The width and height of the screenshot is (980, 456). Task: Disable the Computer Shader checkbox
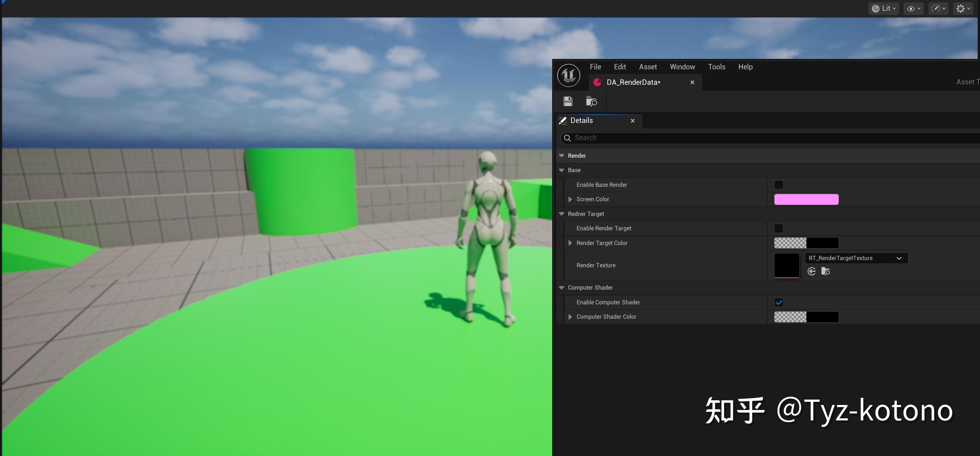point(779,302)
